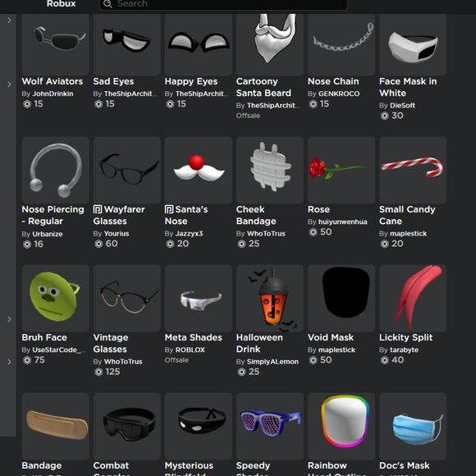The height and width of the screenshot is (476, 476).
Task: Open the Nose Chain title link
Action: click(x=333, y=81)
